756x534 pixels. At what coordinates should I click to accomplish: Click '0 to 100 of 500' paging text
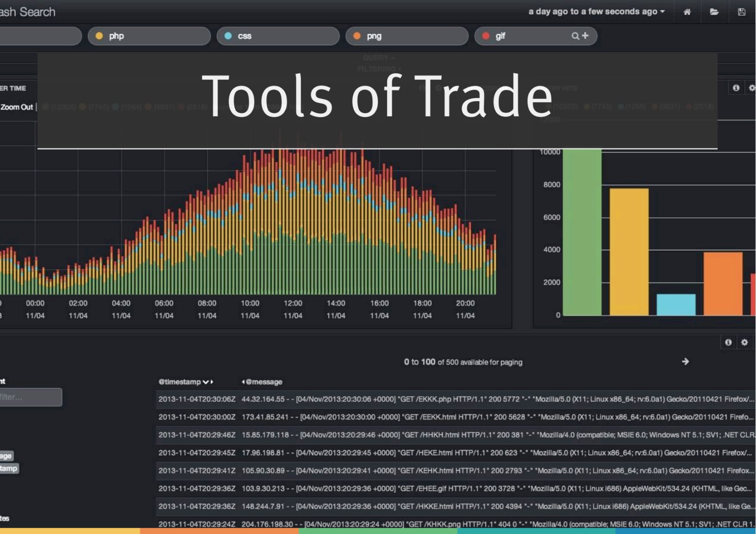point(463,362)
